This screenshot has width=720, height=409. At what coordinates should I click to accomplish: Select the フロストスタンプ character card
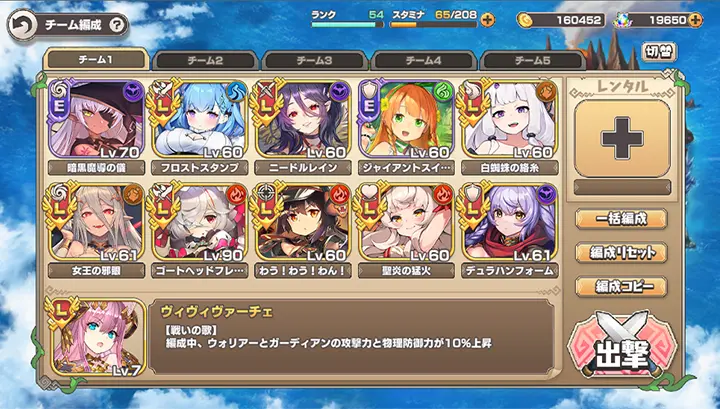click(x=200, y=119)
